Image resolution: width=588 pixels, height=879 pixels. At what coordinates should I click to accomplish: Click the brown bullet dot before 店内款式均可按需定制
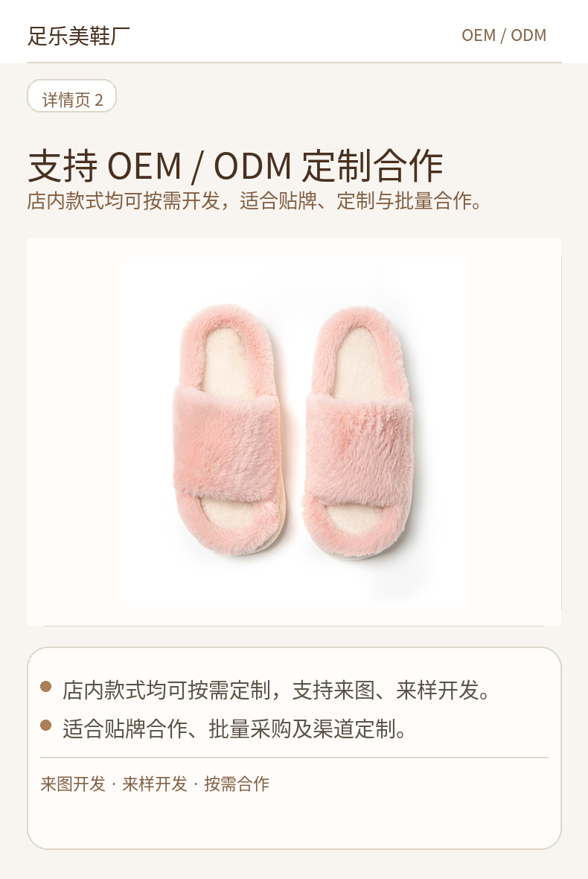pyautogui.click(x=46, y=687)
